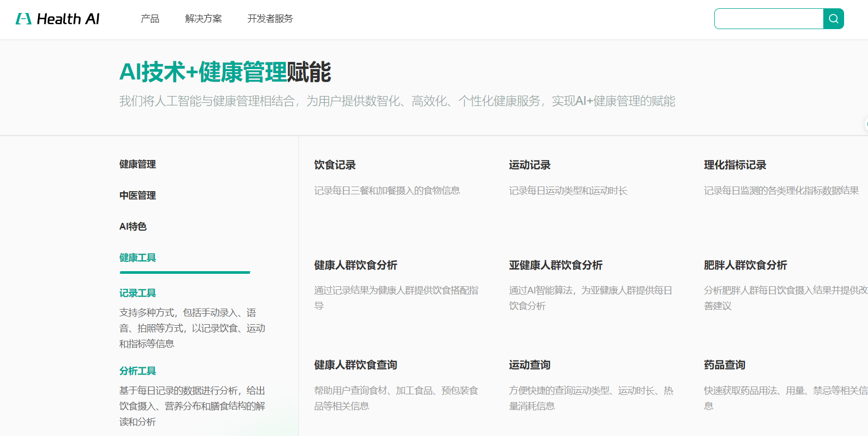Open 健康人群饮食分析

(x=356, y=265)
